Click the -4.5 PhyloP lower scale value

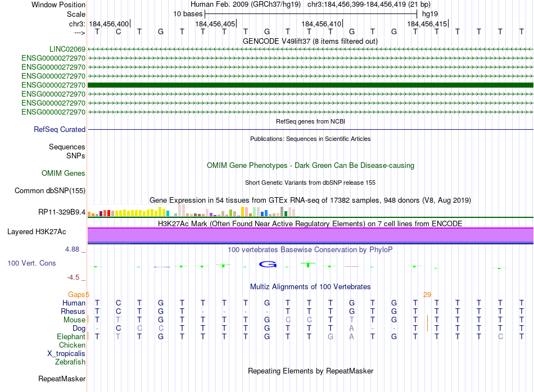pyautogui.click(x=73, y=277)
